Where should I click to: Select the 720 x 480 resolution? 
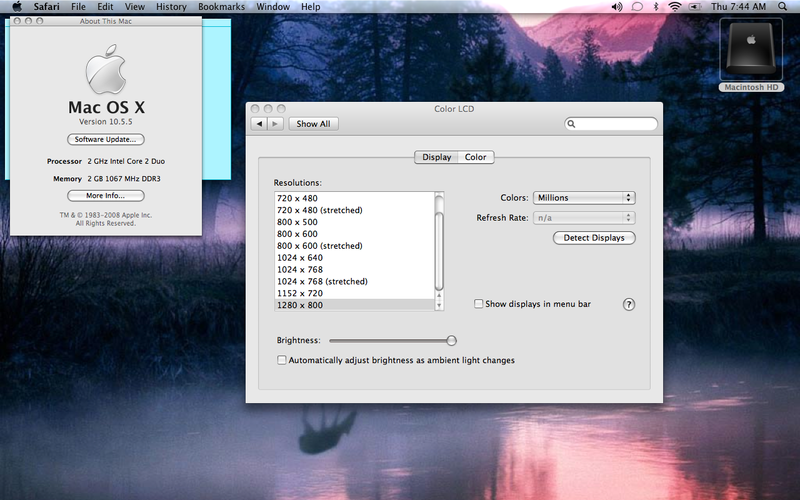point(354,198)
